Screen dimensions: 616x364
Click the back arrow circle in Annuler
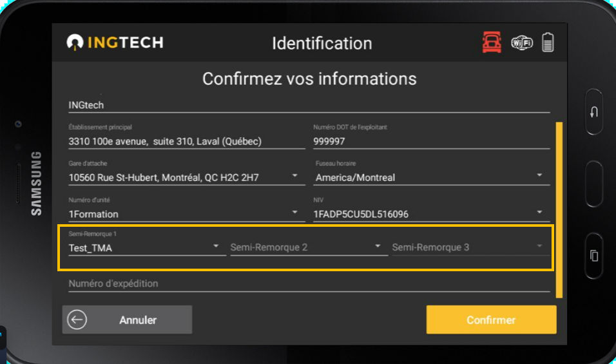coord(77,320)
